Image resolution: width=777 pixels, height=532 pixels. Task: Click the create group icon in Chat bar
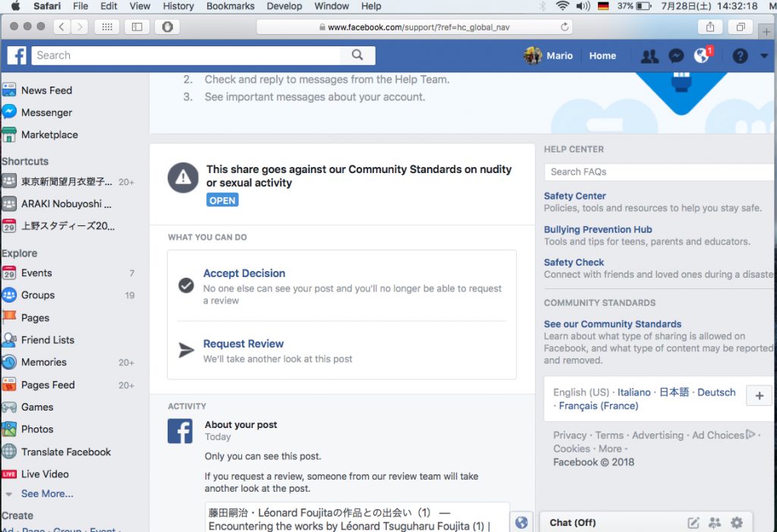click(x=715, y=523)
